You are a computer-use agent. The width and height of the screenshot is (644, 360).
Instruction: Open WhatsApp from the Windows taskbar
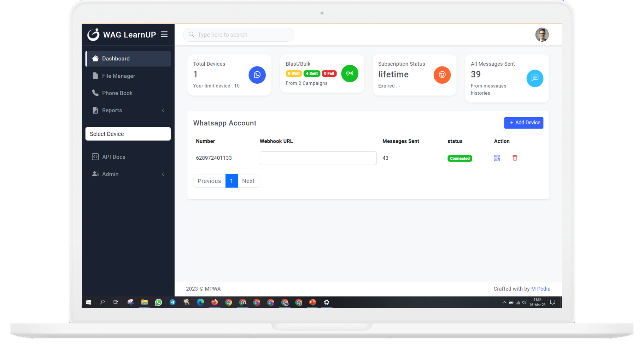pos(158,302)
